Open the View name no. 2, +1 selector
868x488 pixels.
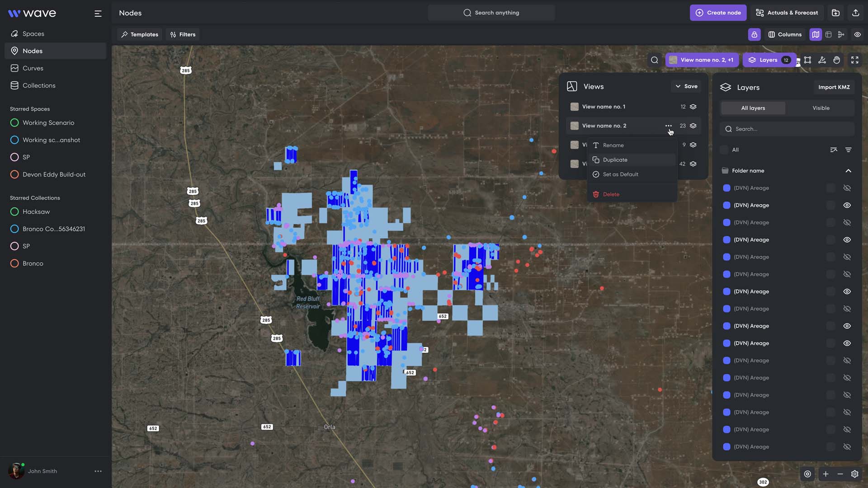pos(702,60)
